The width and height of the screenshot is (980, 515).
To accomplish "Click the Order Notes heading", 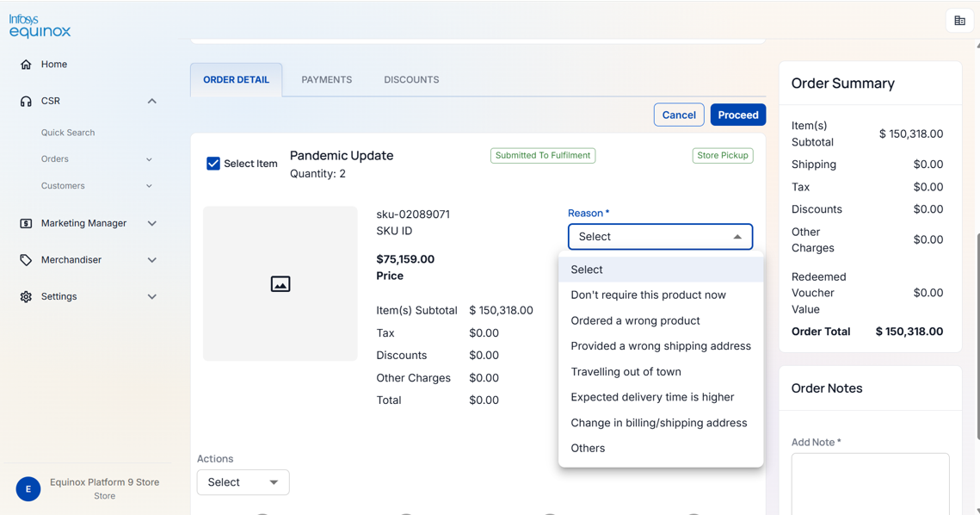I will coord(827,388).
